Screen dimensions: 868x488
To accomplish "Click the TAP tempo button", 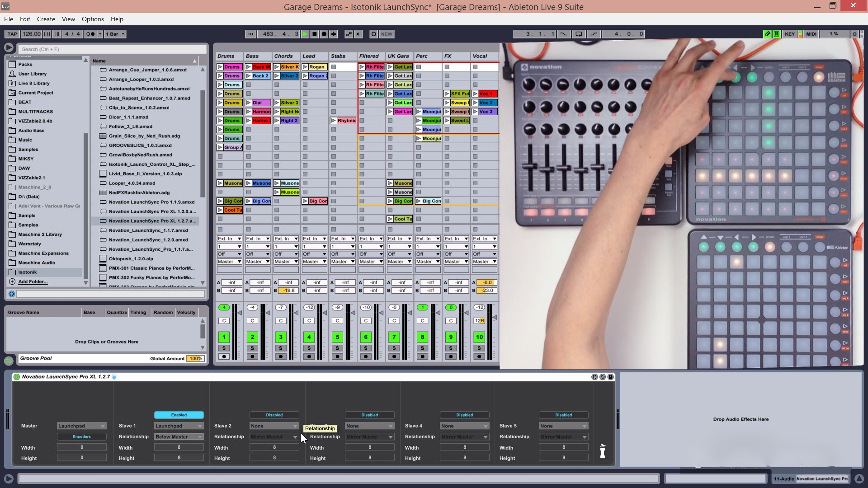I will [x=12, y=34].
